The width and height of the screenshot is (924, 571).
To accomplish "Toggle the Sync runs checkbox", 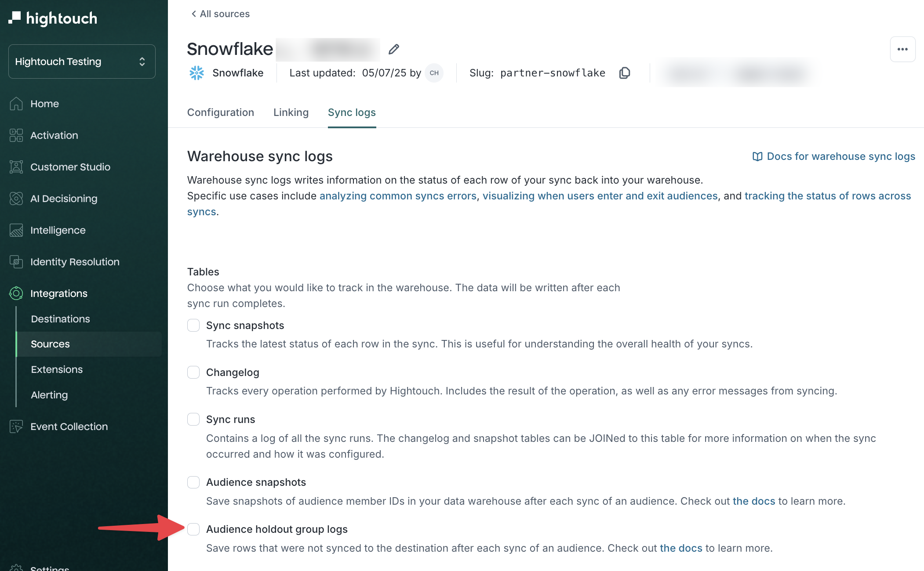I will click(193, 419).
